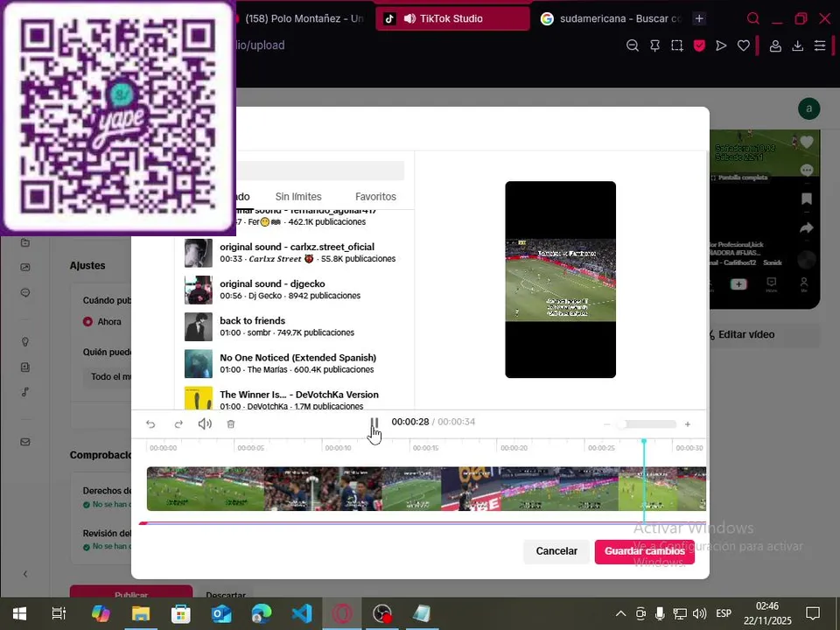Click the share arrow on the phone preview
Image resolution: width=840 pixels, height=630 pixels.
[806, 228]
